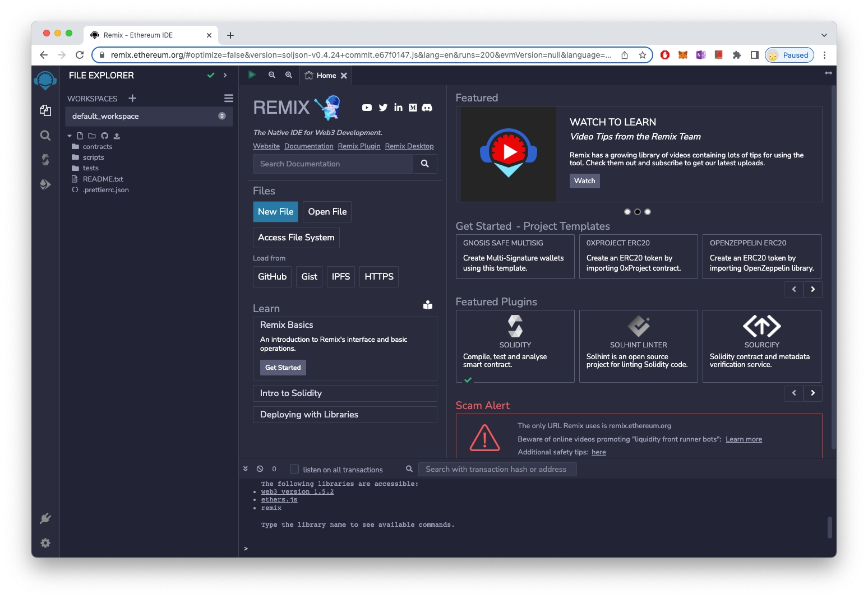Open the Workspaces hamburger menu
The height and width of the screenshot is (599, 868).
pyautogui.click(x=228, y=99)
